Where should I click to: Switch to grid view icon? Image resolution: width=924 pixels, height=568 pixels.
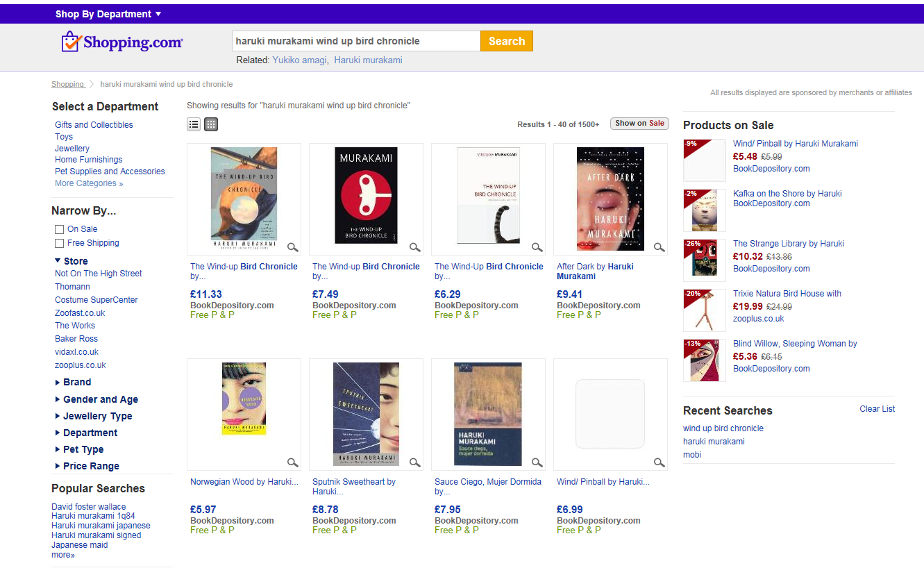click(211, 124)
